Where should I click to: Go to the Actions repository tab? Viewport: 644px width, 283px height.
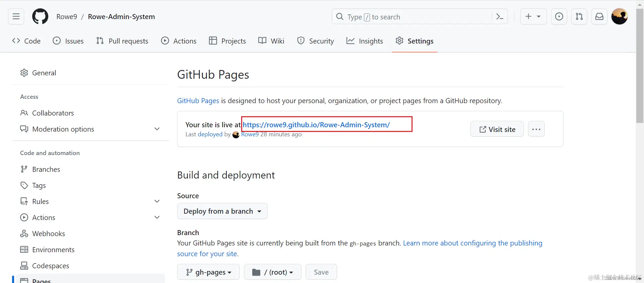(179, 41)
